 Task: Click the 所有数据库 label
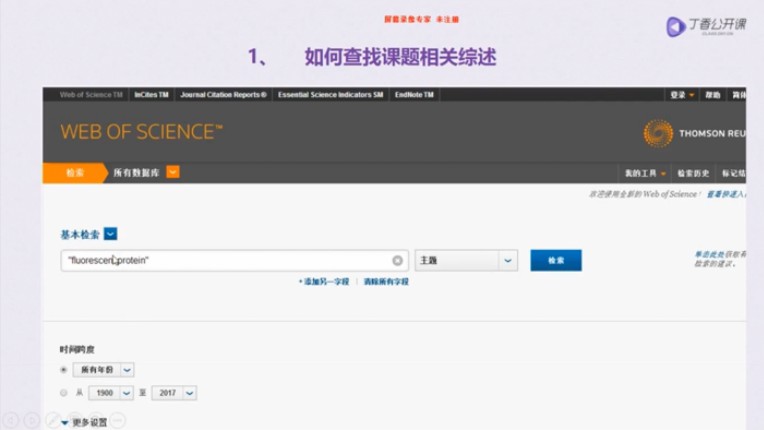point(136,172)
